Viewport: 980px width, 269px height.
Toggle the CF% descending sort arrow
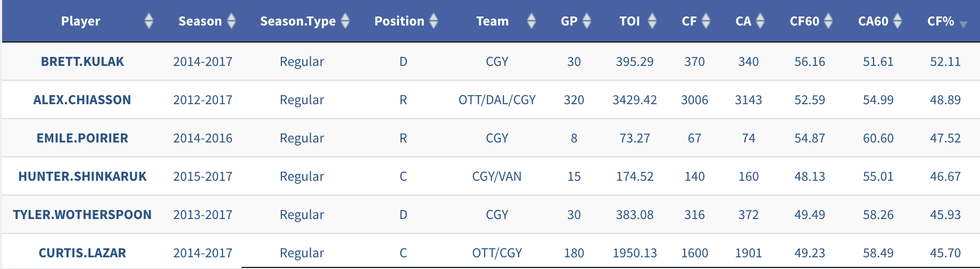(963, 24)
